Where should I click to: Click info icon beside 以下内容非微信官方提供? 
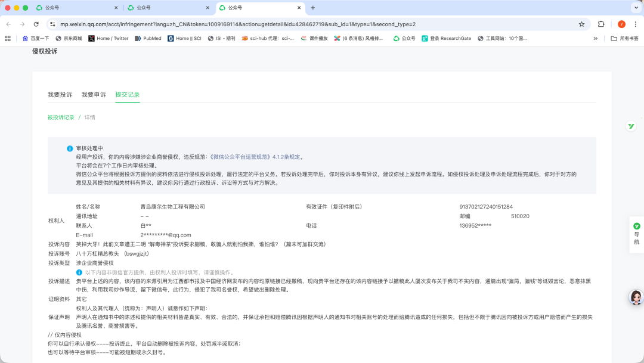[x=79, y=272]
